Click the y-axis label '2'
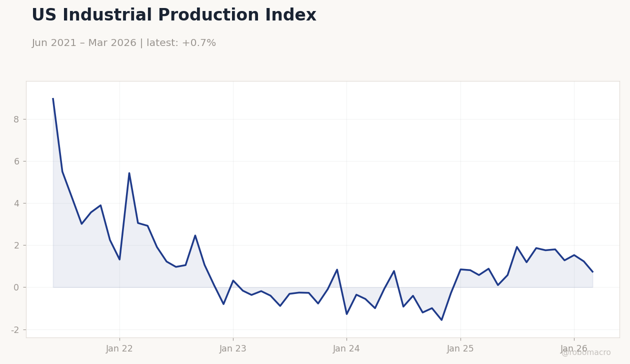The width and height of the screenshot is (630, 364). pos(16,245)
